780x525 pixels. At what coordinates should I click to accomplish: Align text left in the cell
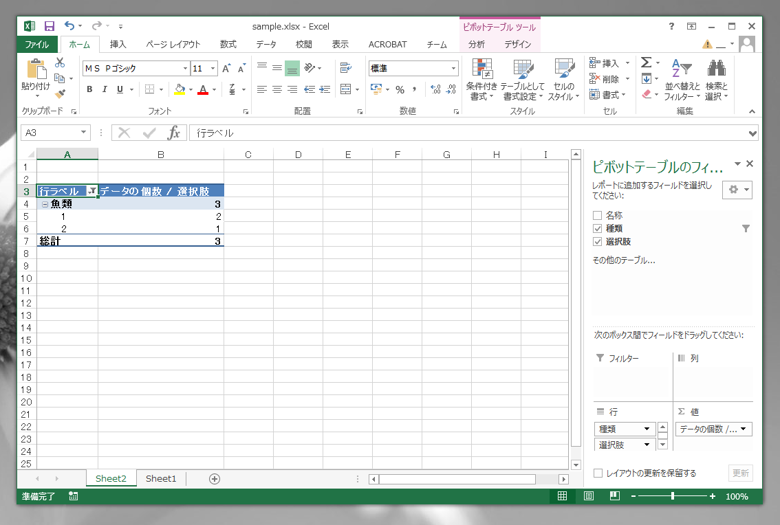(x=262, y=90)
